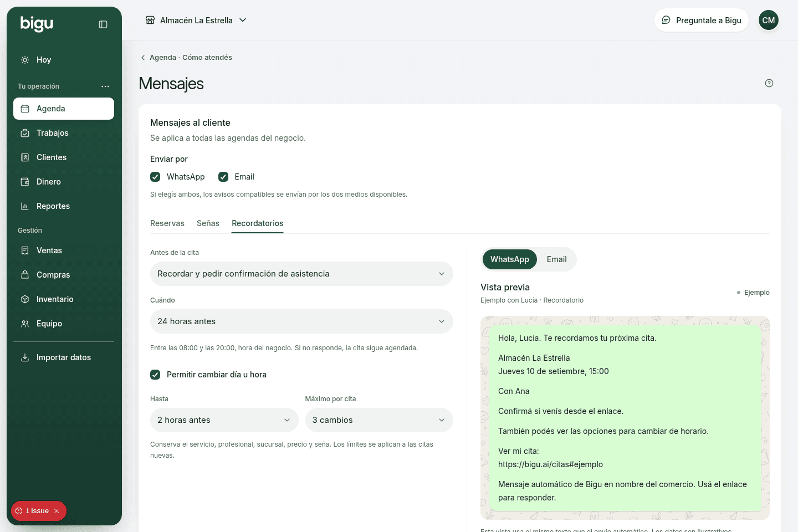Viewport: 798px width, 532px height.
Task: Click the Dinero wallet icon
Action: point(25,182)
